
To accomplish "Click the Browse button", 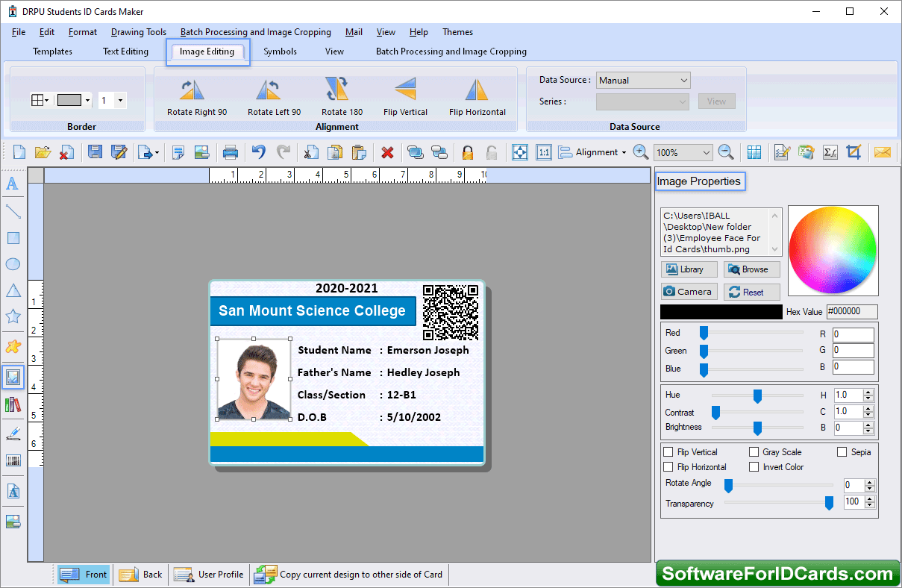I will point(752,269).
